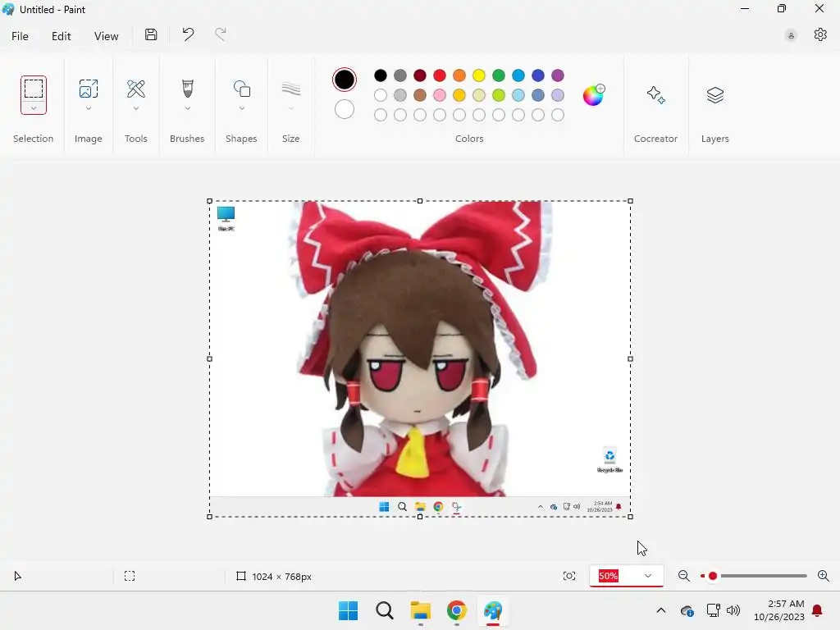Click the Tools pencil and eraser icon
840x630 pixels.
coord(136,89)
